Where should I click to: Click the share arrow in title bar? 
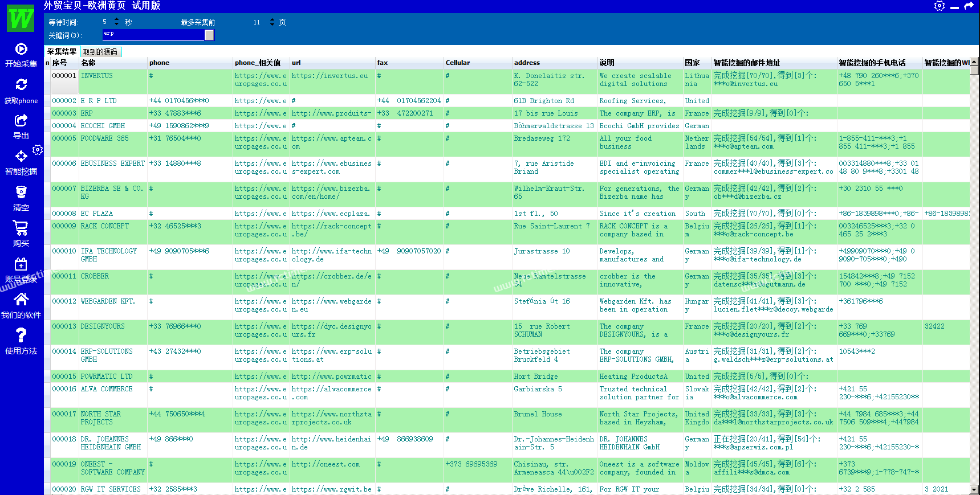click(969, 6)
